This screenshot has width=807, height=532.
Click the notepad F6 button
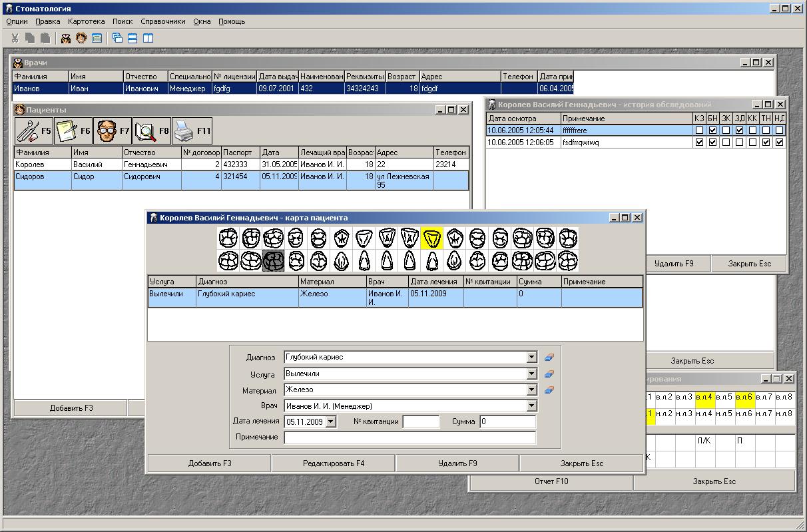coord(73,131)
